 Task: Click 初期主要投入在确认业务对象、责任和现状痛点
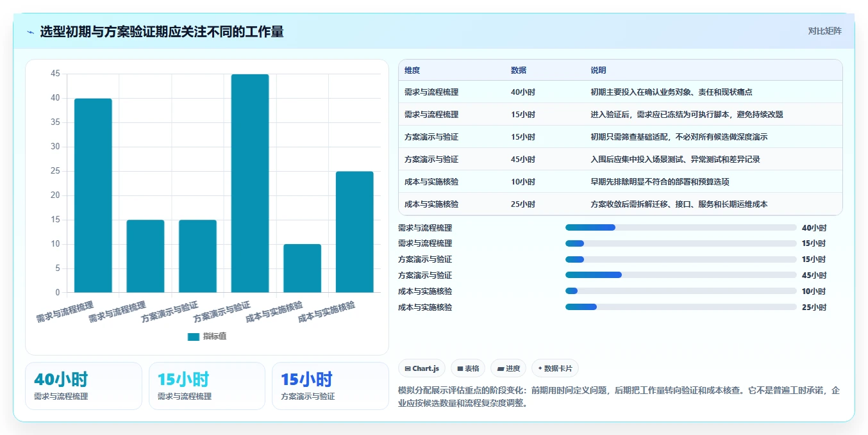click(x=671, y=92)
